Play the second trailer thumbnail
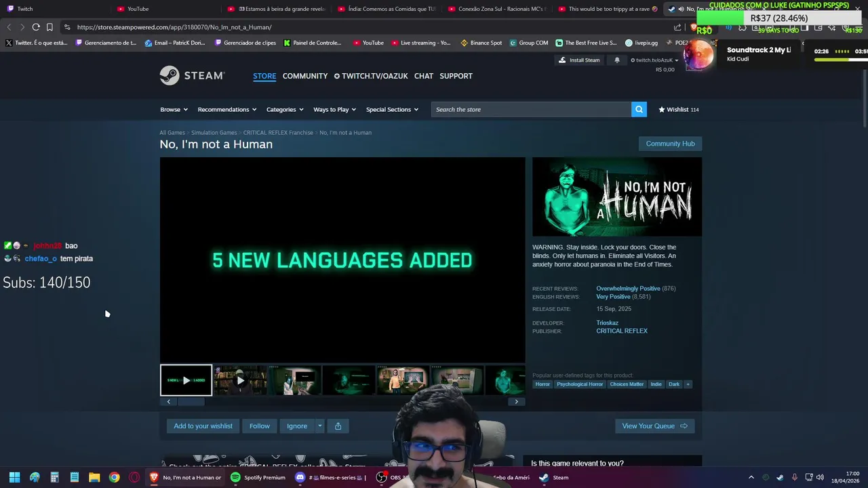The height and width of the screenshot is (488, 868). click(x=240, y=380)
